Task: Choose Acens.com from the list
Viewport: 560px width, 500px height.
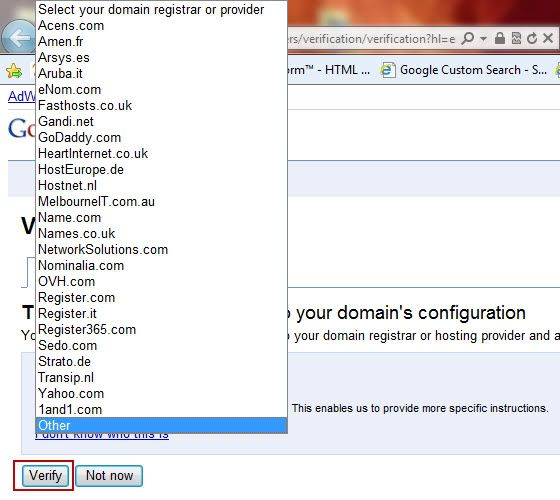Action: pyautogui.click(x=161, y=26)
